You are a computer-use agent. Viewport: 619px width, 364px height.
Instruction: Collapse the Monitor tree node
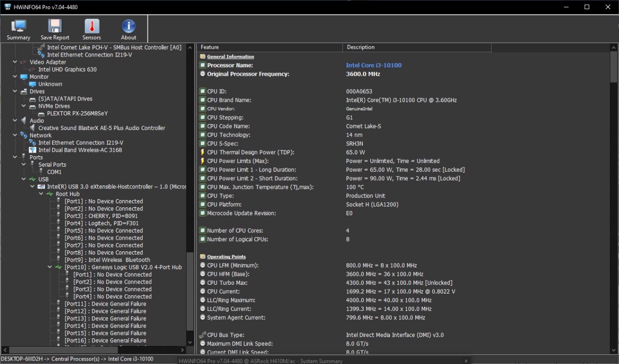tap(15, 76)
